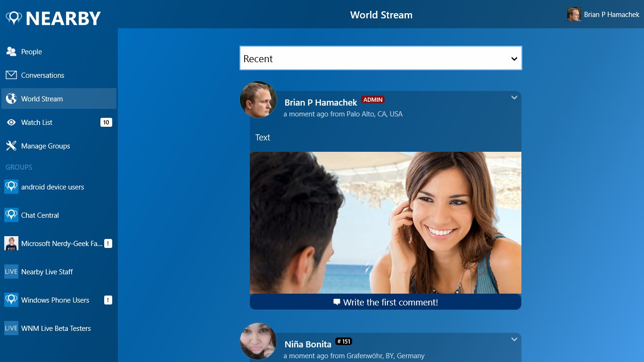Open Brian P Hamachek's profile picture thumbnail
644x362 pixels.
click(258, 99)
